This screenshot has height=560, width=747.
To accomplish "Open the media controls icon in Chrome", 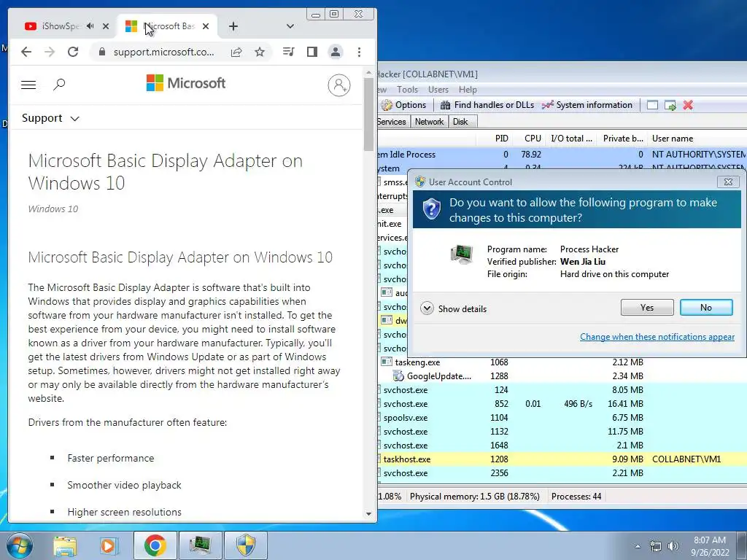I will point(288,52).
